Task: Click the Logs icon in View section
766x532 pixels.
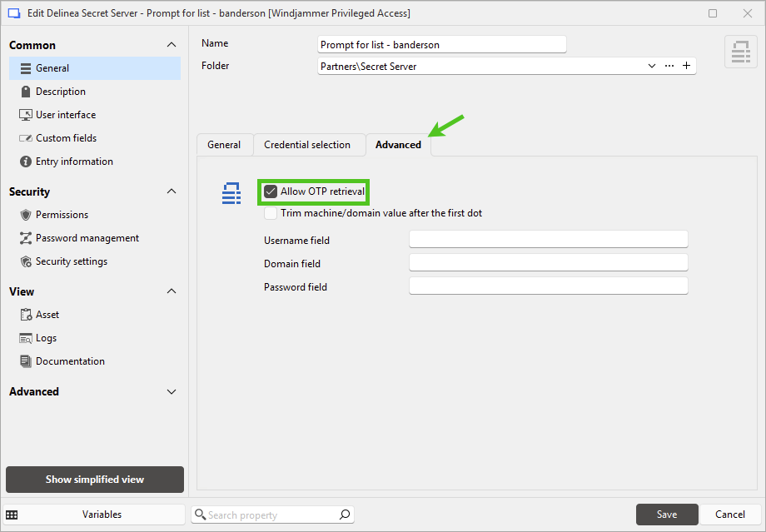Action: coord(26,338)
